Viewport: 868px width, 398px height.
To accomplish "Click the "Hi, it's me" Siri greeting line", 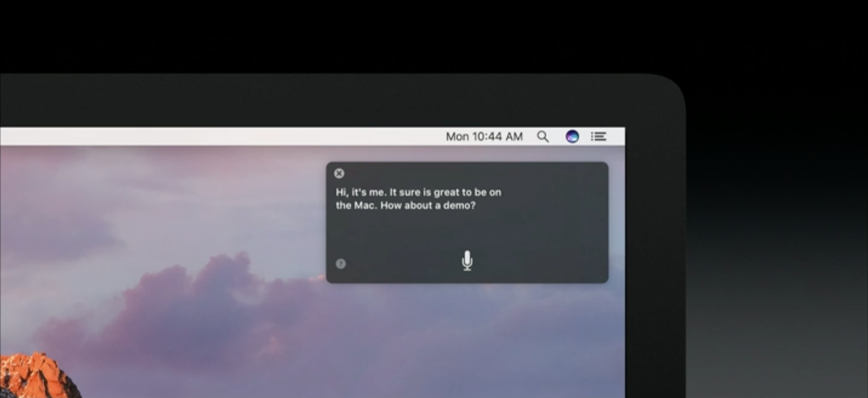I will 360,192.
